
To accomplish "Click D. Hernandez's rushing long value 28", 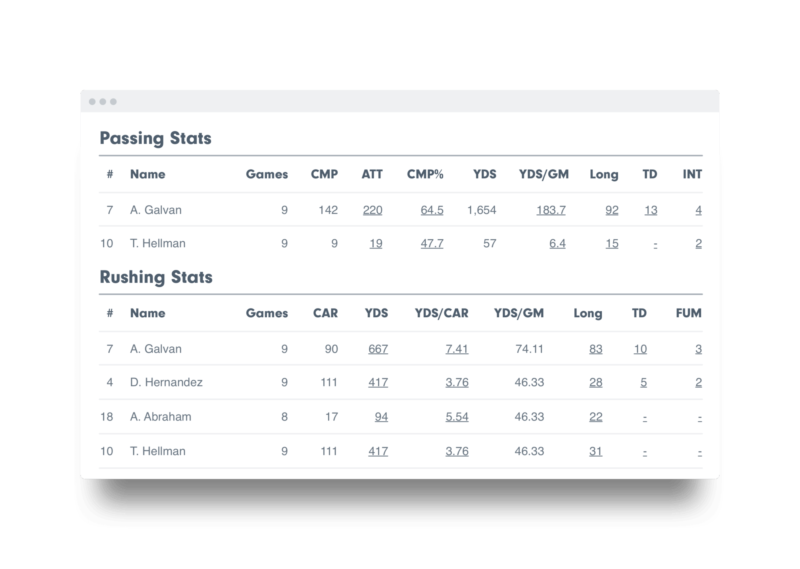I will [x=595, y=383].
